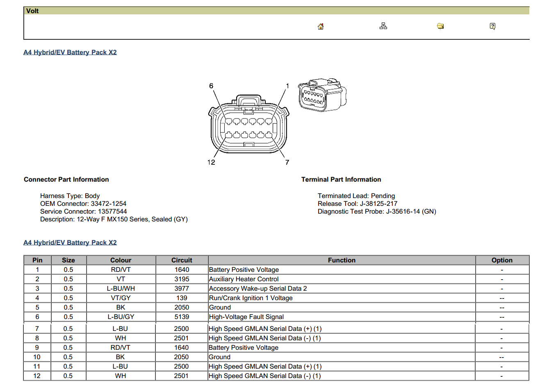Open the A4 Hybrid/EV Battery Pack X2 link above the pin table
The width and height of the screenshot is (542, 392).
click(x=70, y=242)
